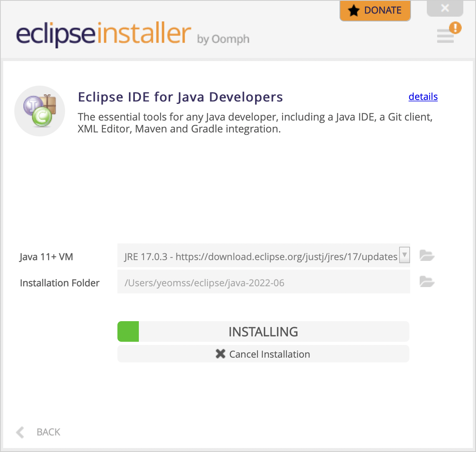Click the DONATE button
This screenshot has width=476, height=452.
pos(375,11)
